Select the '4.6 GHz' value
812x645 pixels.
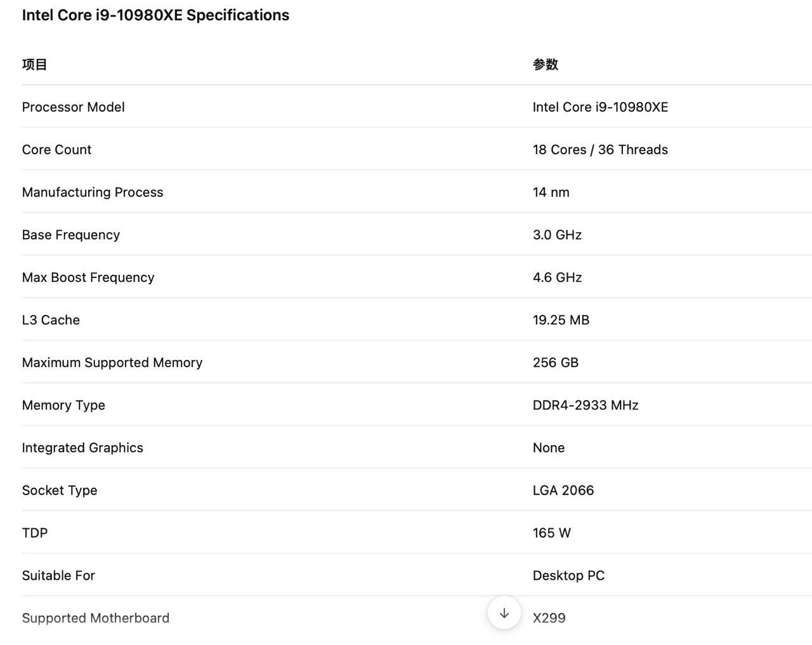[558, 277]
